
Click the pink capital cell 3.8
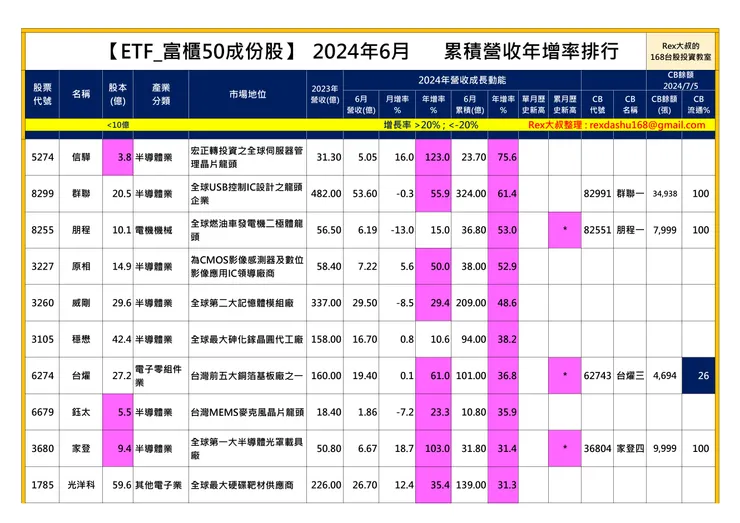click(118, 157)
